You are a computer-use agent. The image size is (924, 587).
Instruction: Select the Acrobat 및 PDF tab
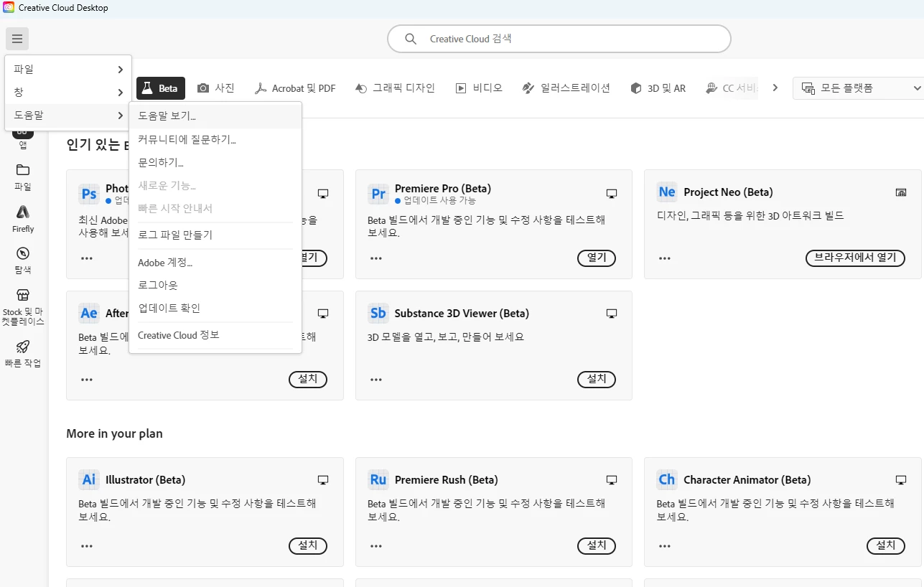point(295,88)
